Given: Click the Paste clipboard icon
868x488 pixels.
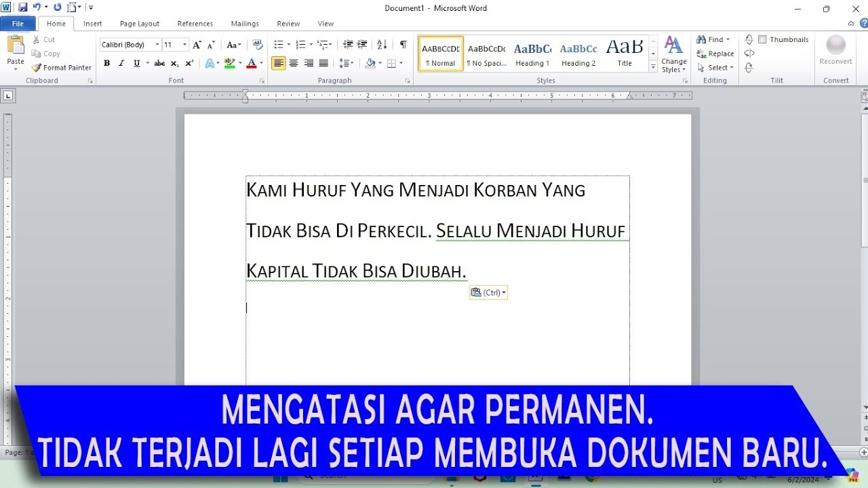Looking at the screenshot, I should click(16, 45).
